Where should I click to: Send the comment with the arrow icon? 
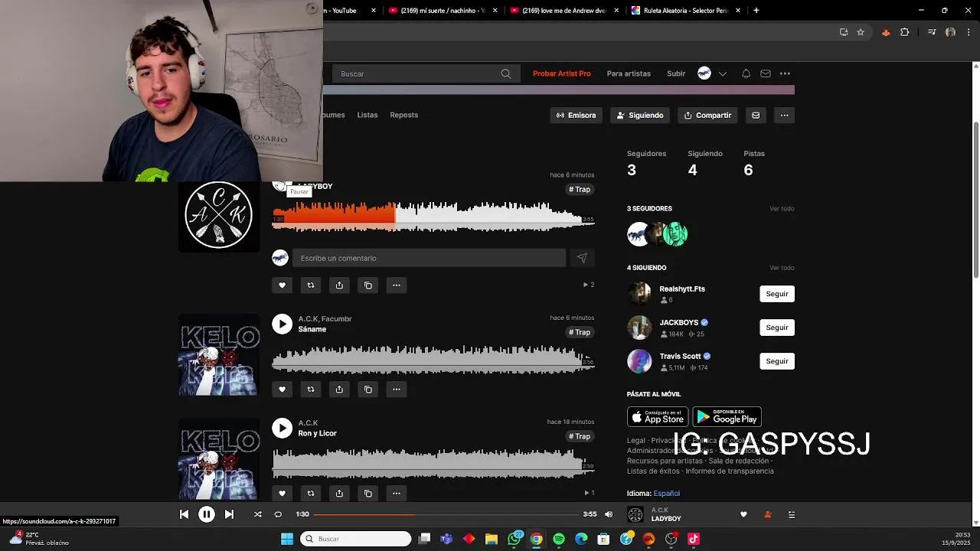[582, 258]
